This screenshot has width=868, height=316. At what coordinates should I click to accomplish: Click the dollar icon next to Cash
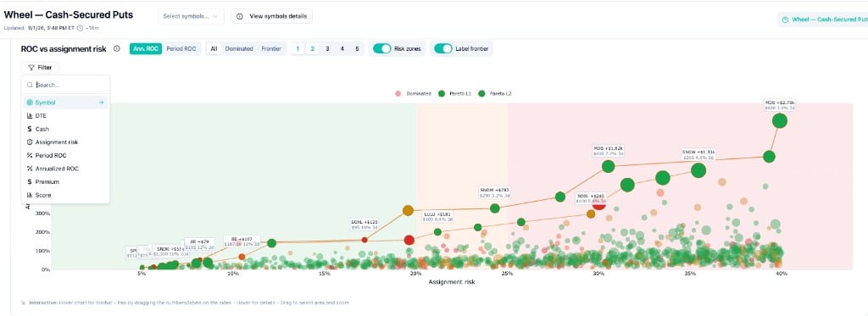point(30,129)
